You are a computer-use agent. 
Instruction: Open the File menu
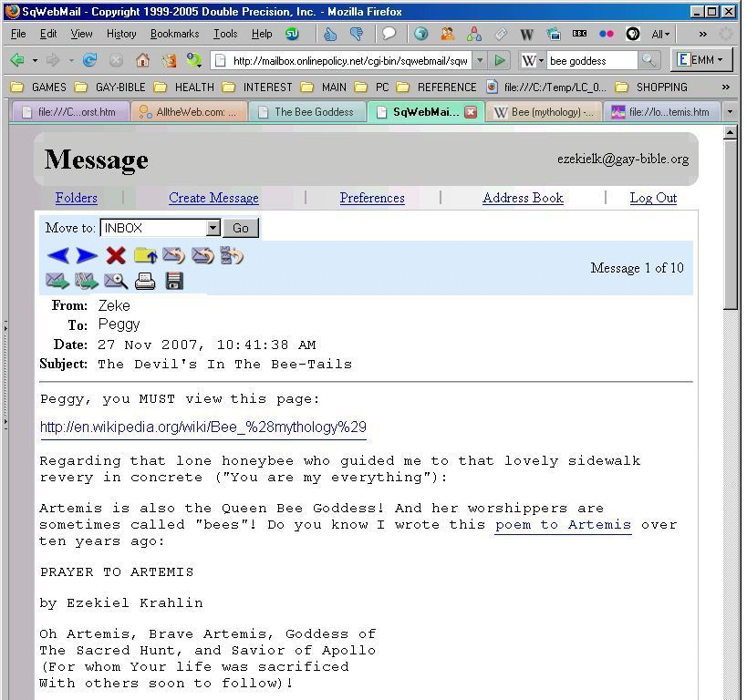pos(18,34)
